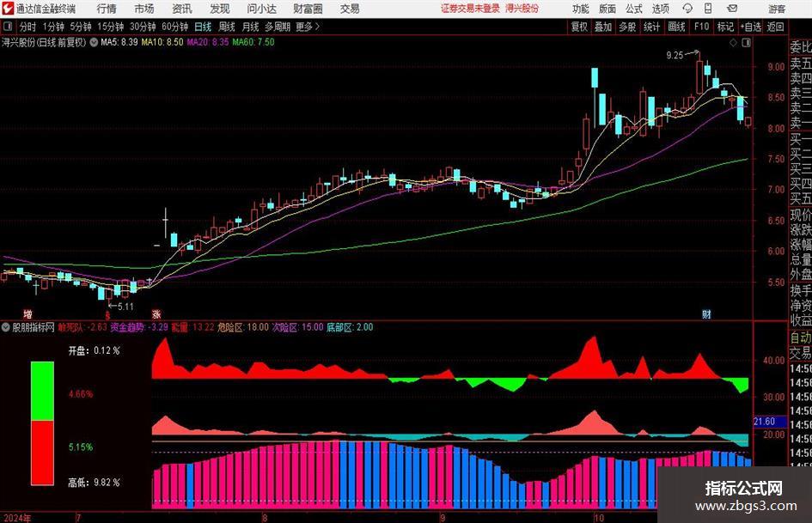
Task: Open the 版面 menu
Action: (607, 9)
